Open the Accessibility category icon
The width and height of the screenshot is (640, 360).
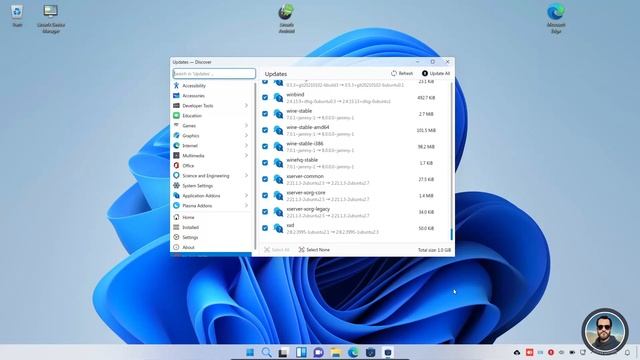coord(176,86)
